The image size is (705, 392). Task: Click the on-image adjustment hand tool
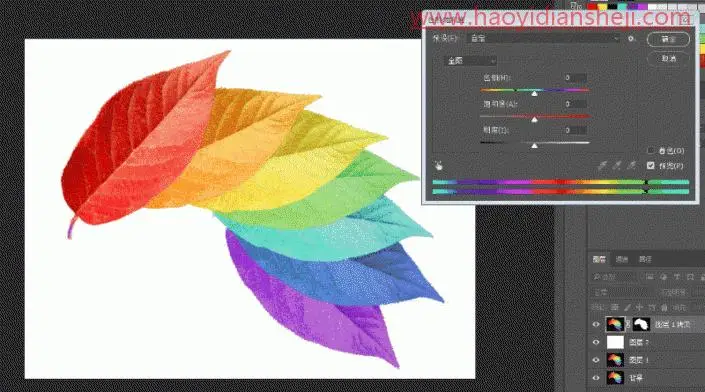coord(438,166)
